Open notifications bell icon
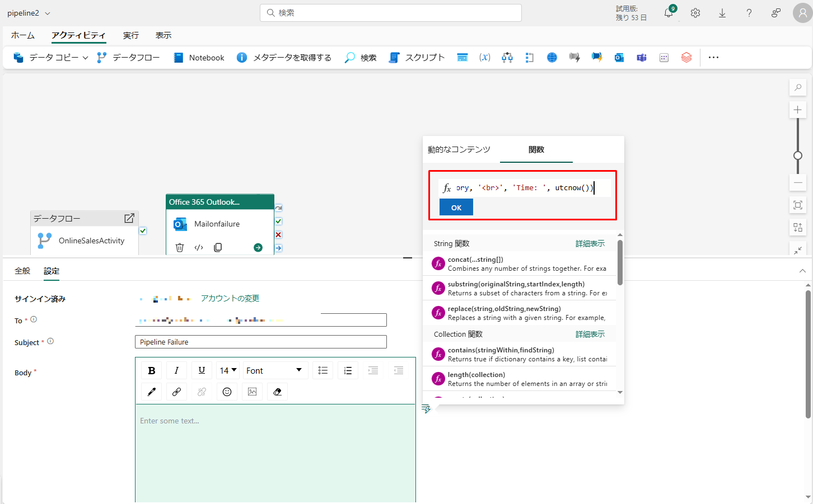 (x=669, y=13)
